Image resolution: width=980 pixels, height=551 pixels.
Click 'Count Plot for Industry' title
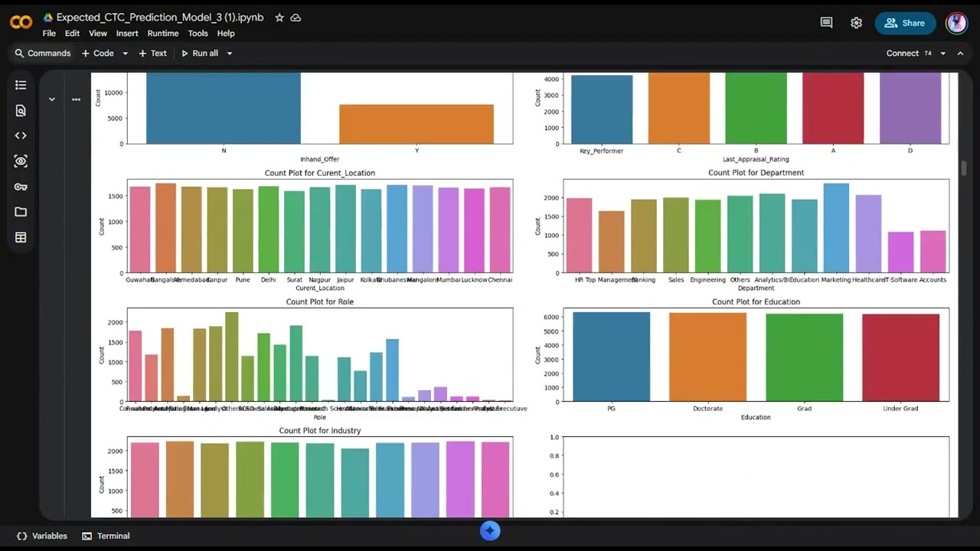coord(320,431)
